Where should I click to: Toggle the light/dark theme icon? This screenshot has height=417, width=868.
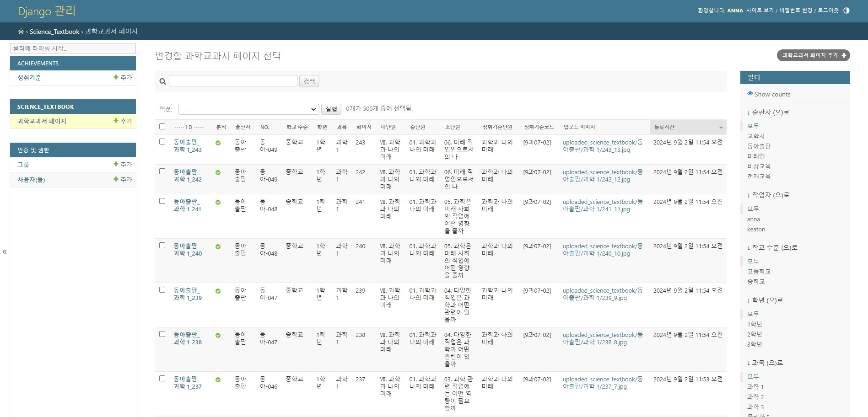coord(846,11)
